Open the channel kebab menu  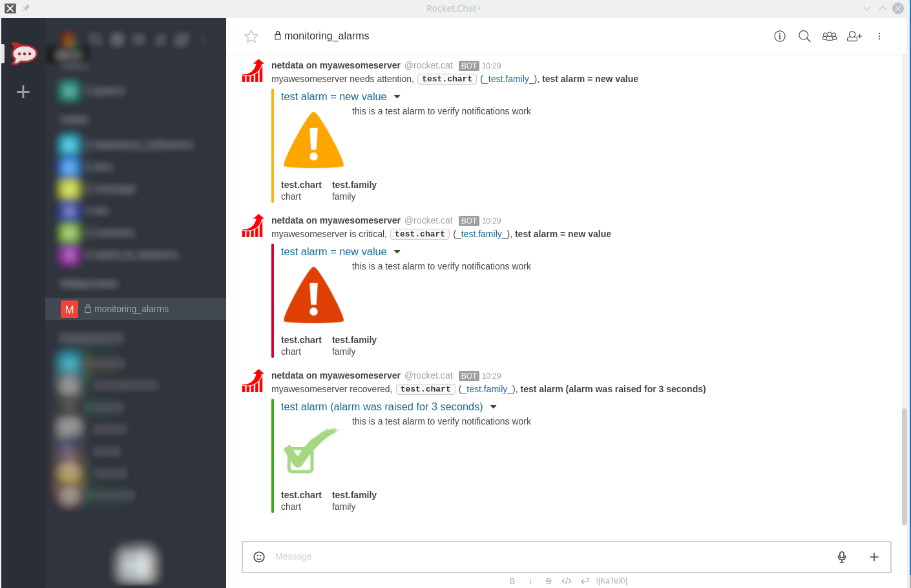coord(879,36)
